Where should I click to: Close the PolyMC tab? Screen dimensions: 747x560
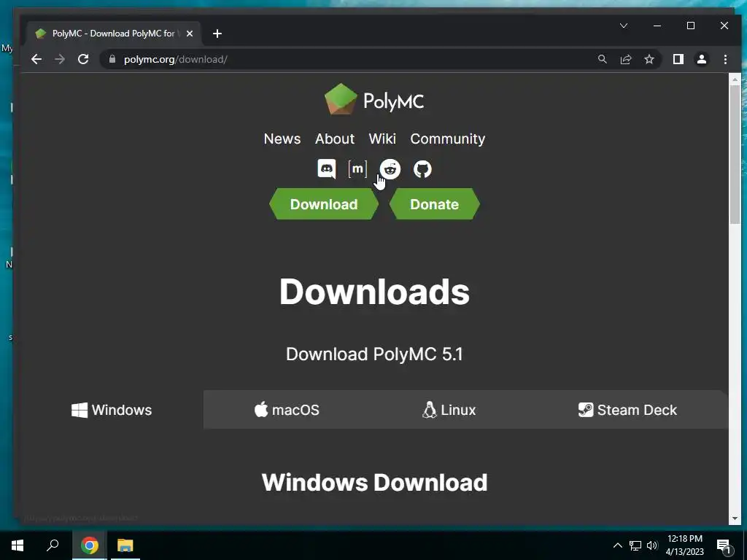tap(190, 34)
